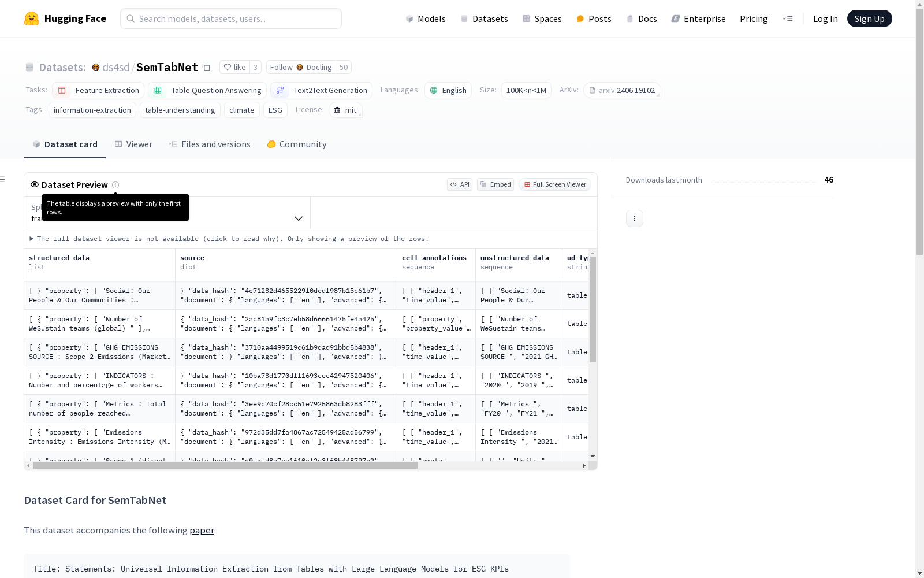This screenshot has height=578, width=924.
Task: Select the data_hash 3ee9c70cf28c source cell
Action: [286, 409]
